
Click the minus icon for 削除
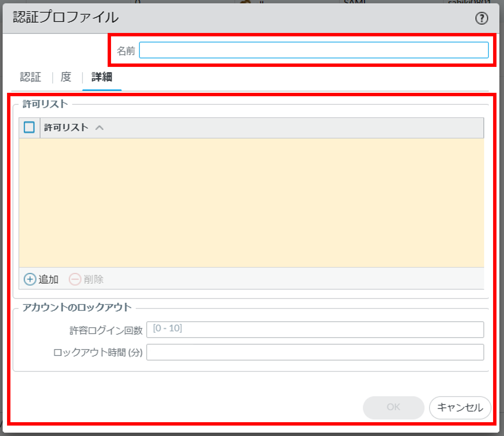point(75,279)
